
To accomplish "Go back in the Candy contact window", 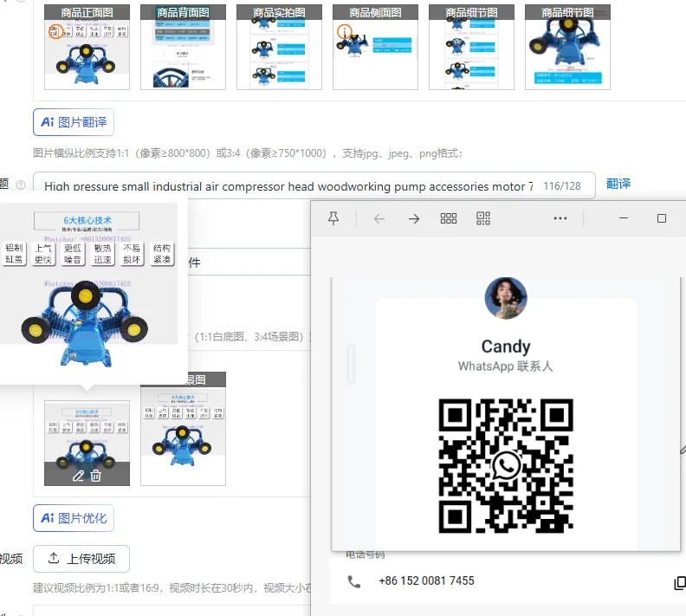I will 379,218.
